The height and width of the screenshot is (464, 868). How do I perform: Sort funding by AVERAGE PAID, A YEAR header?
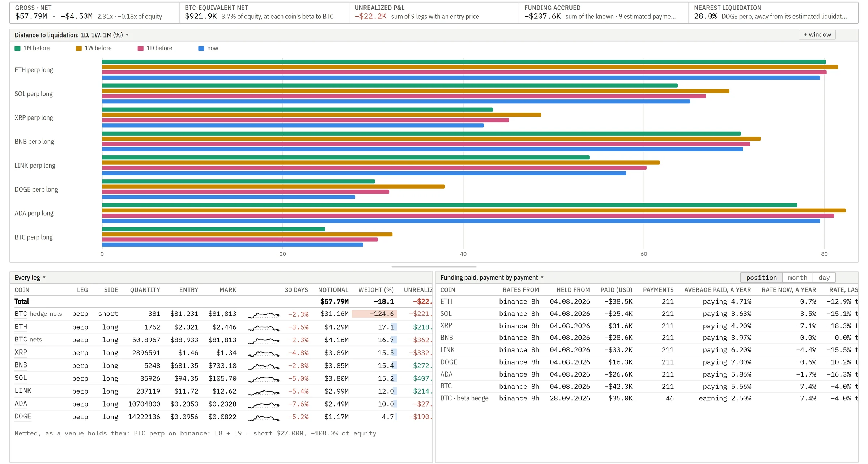[718, 290]
